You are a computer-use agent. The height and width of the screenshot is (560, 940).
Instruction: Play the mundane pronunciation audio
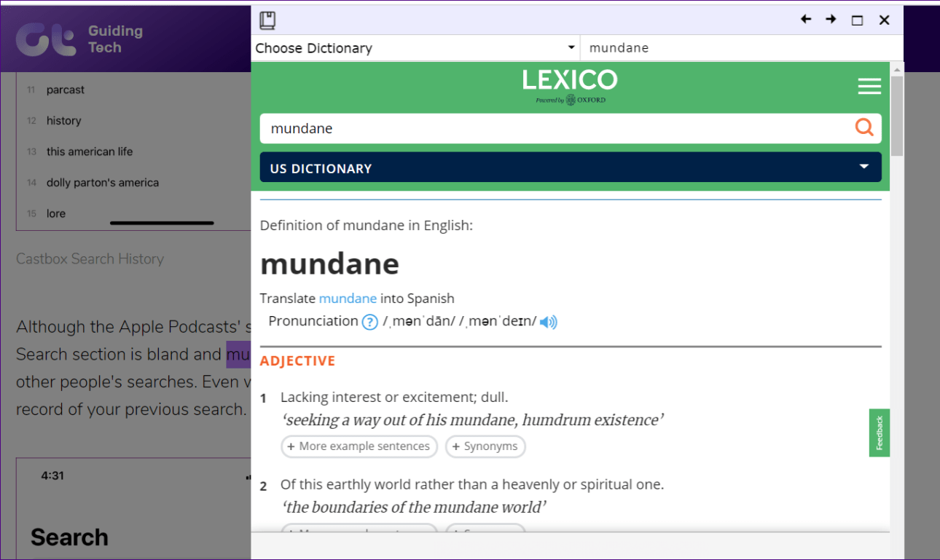tap(549, 322)
